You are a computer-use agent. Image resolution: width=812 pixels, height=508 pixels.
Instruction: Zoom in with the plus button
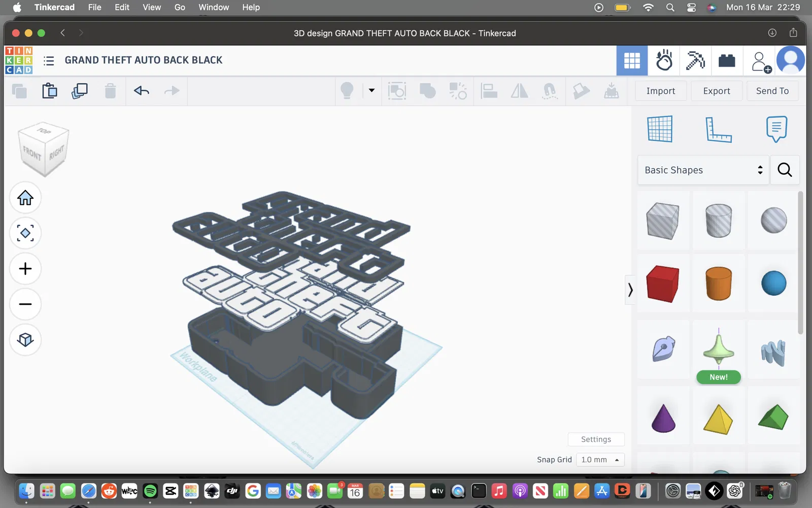(x=25, y=269)
